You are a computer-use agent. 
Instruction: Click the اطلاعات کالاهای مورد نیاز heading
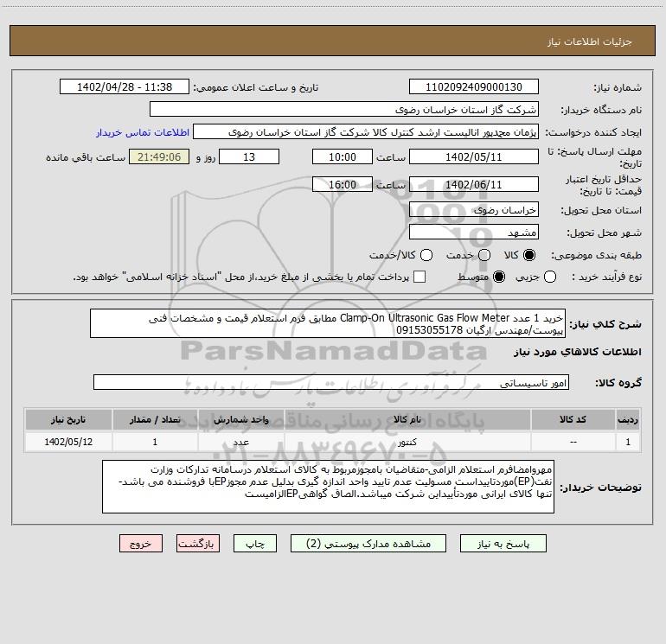[578, 352]
